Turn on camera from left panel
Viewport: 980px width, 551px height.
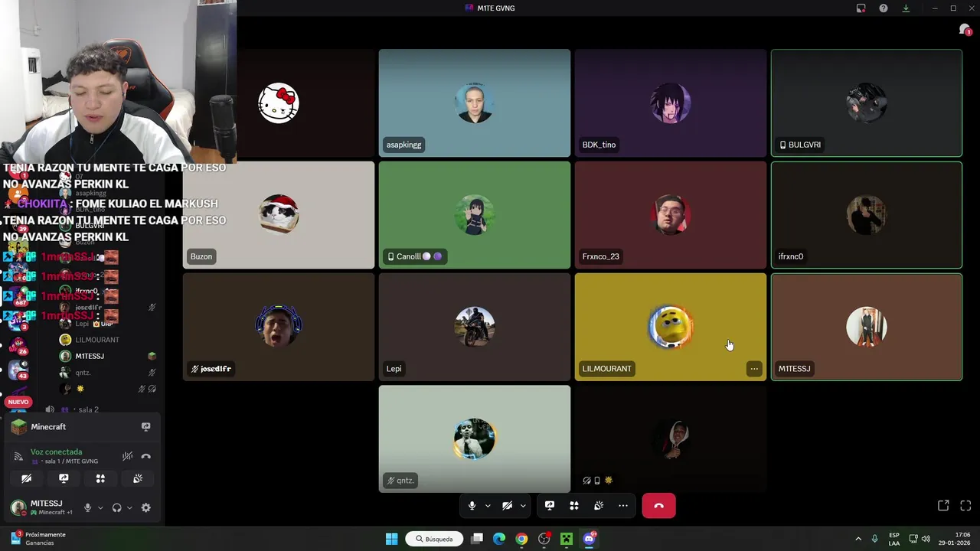pos(26,478)
